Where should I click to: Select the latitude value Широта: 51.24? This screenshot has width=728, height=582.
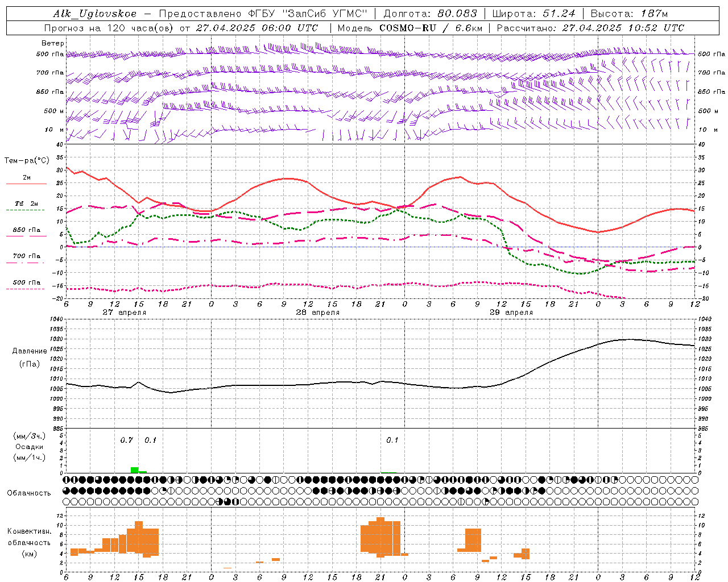point(533,14)
